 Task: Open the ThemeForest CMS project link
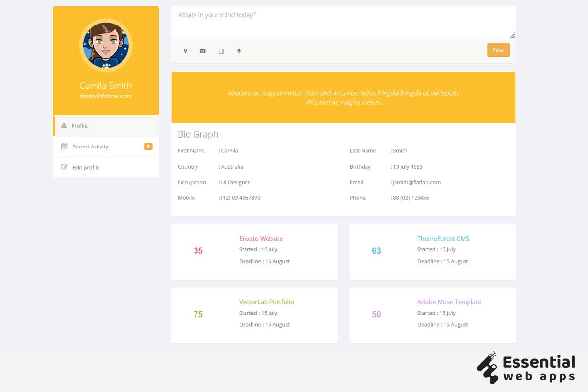[x=443, y=239]
